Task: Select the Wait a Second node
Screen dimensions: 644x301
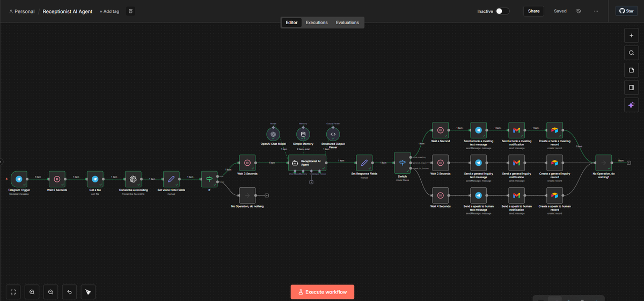Action: pyautogui.click(x=440, y=130)
